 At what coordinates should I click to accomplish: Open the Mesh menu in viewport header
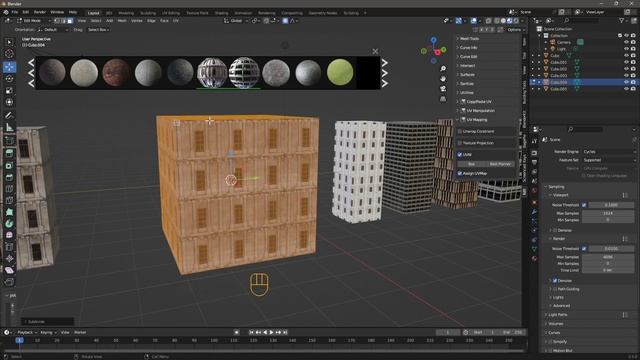122,20
